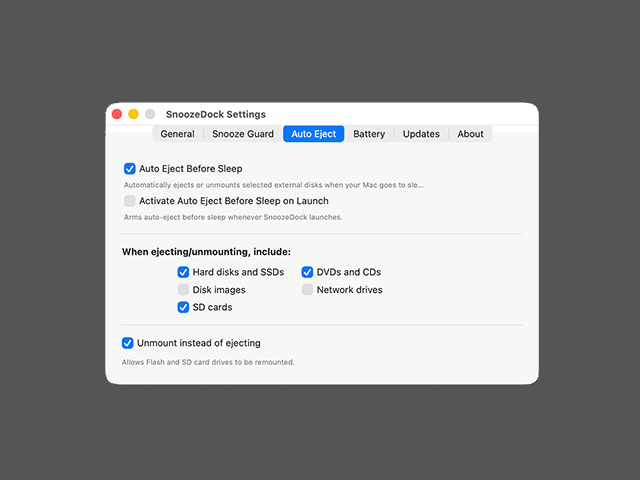This screenshot has height=480, width=640.
Task: Click the 'Automatically ejects or unmounts' description text
Action: 273,185
